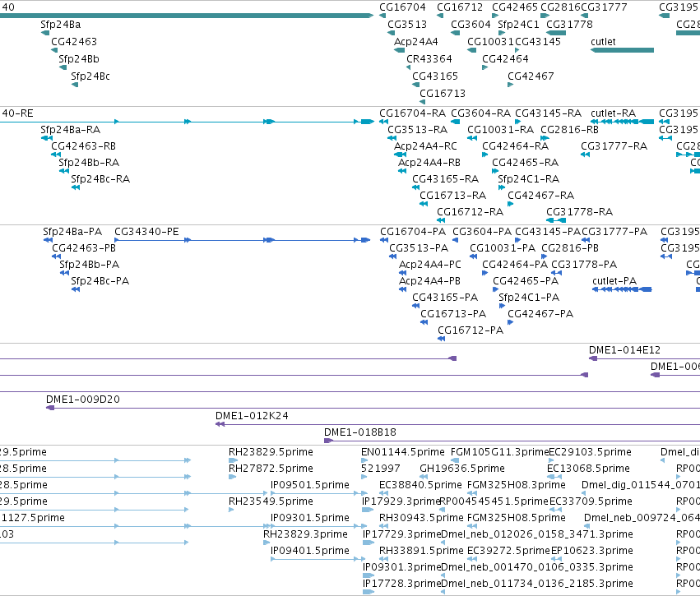Select gene CG3513
Image resolution: width=700 pixels, height=596 pixels.
(x=406, y=25)
